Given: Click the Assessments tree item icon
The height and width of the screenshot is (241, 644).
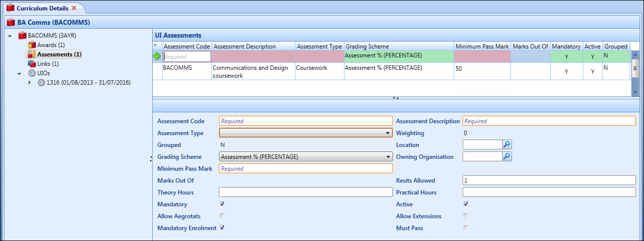Looking at the screenshot, I should (32, 54).
